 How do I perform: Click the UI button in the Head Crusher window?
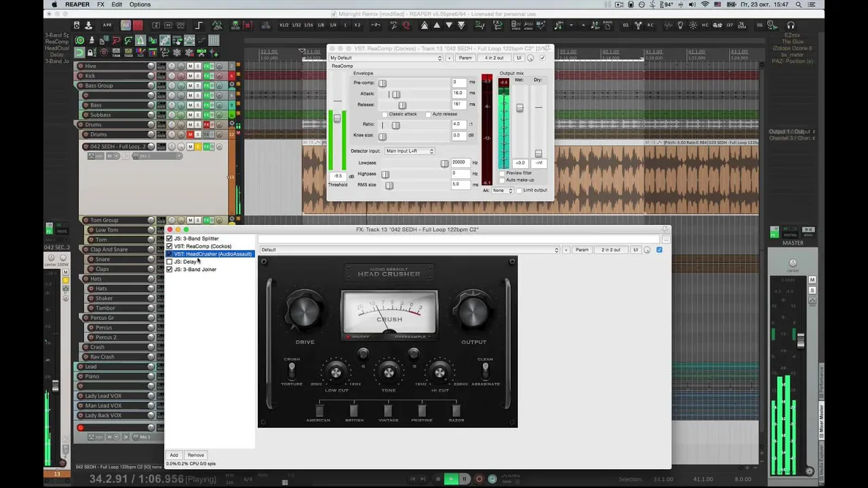pyautogui.click(x=636, y=250)
